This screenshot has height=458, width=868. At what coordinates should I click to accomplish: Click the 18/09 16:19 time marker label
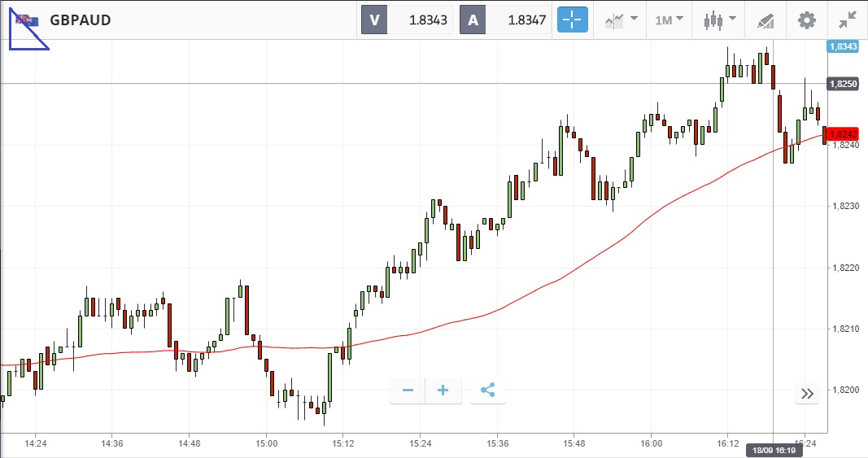772,450
